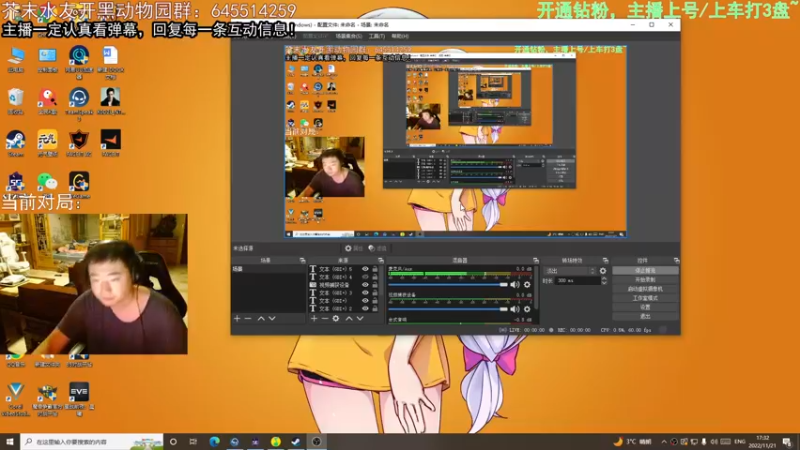
Task: Click the Exit button in Controls
Action: pos(645,316)
